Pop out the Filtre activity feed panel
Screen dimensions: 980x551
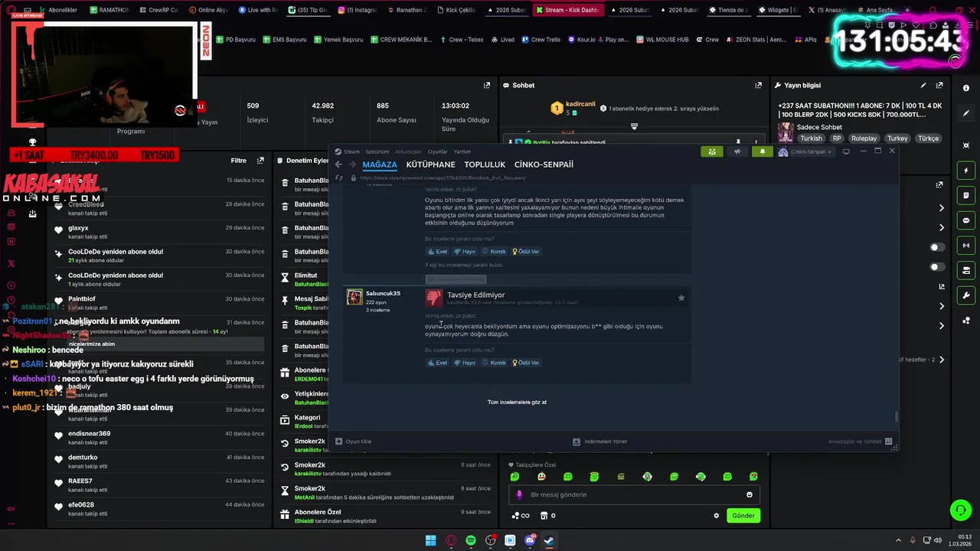[260, 161]
